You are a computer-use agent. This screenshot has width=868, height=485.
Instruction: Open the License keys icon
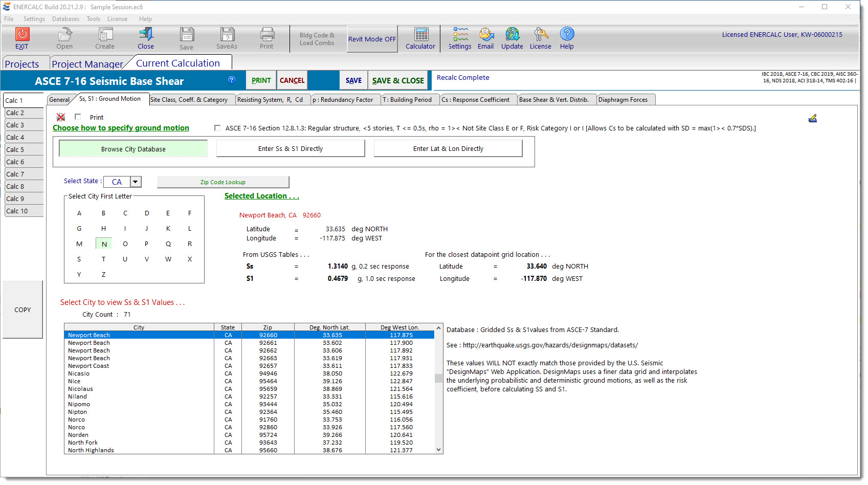(x=540, y=35)
